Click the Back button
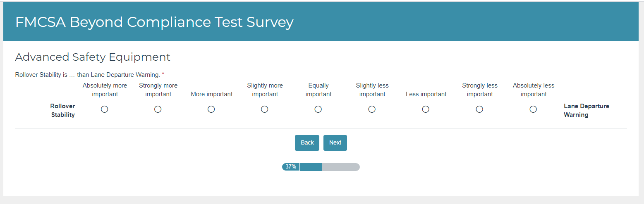Viewport: 644px width, 204px height. point(307,143)
